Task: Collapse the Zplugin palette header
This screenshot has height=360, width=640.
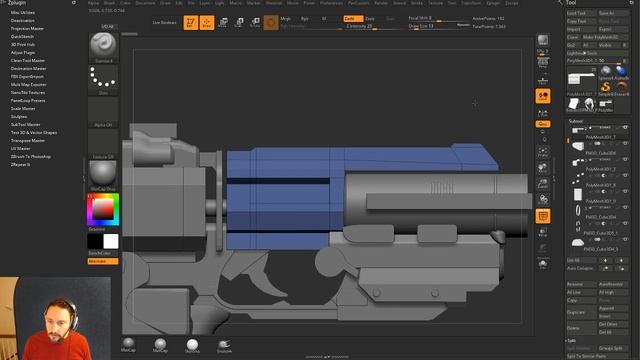Action: tap(17, 3)
